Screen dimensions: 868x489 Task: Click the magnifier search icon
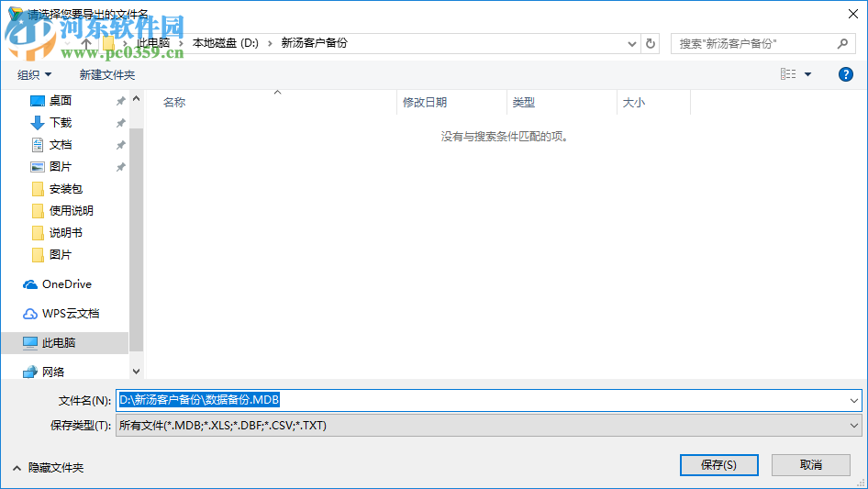(x=842, y=44)
